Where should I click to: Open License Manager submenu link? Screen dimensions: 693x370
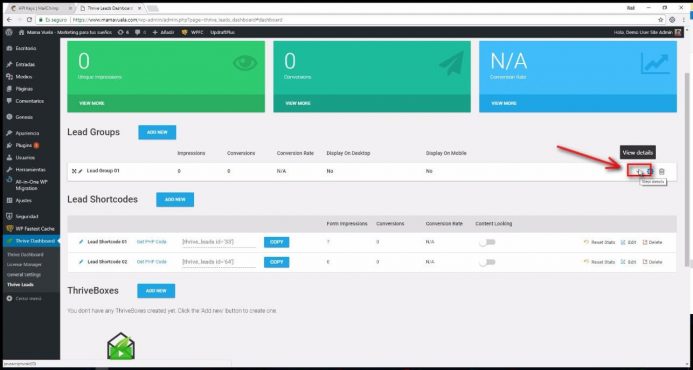click(x=24, y=265)
